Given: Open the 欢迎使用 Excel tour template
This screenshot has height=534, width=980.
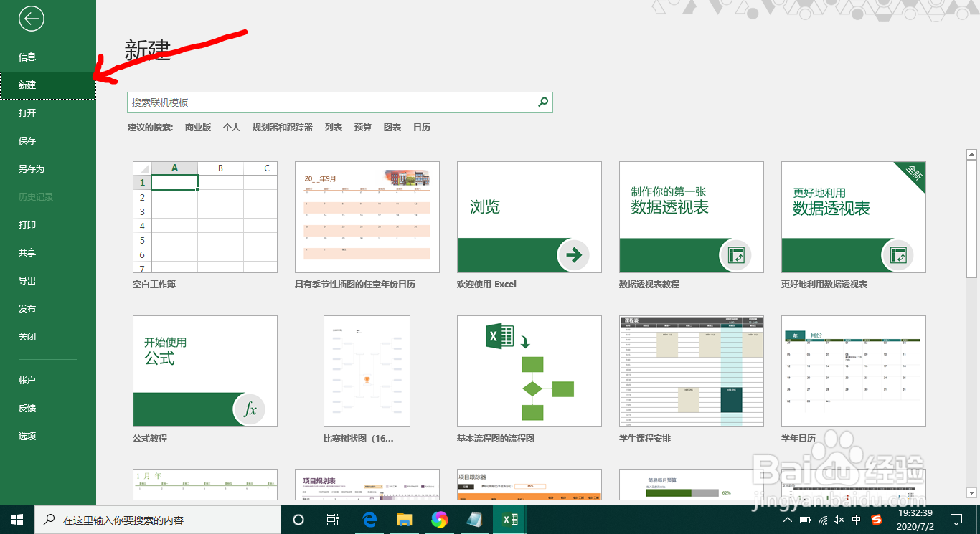Looking at the screenshot, I should tap(529, 216).
